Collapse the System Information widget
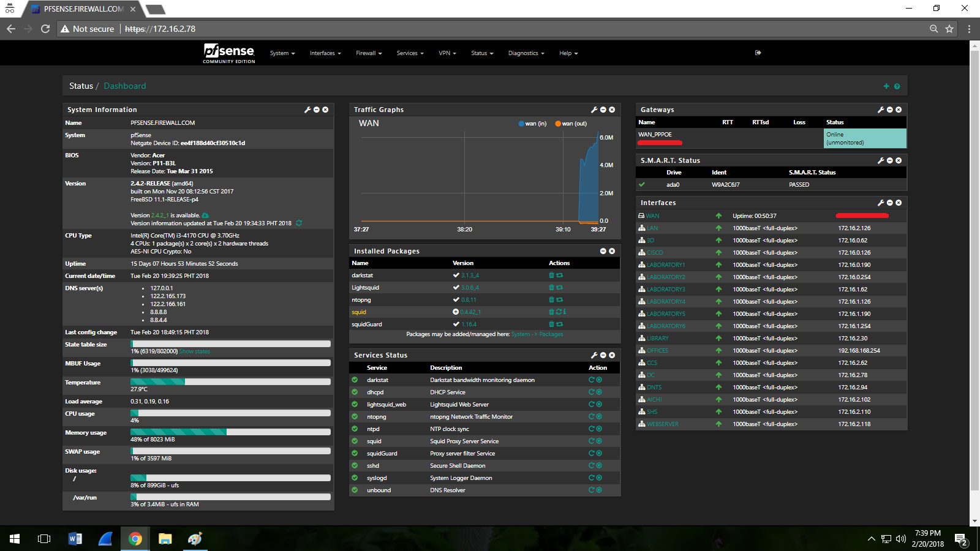 317,110
